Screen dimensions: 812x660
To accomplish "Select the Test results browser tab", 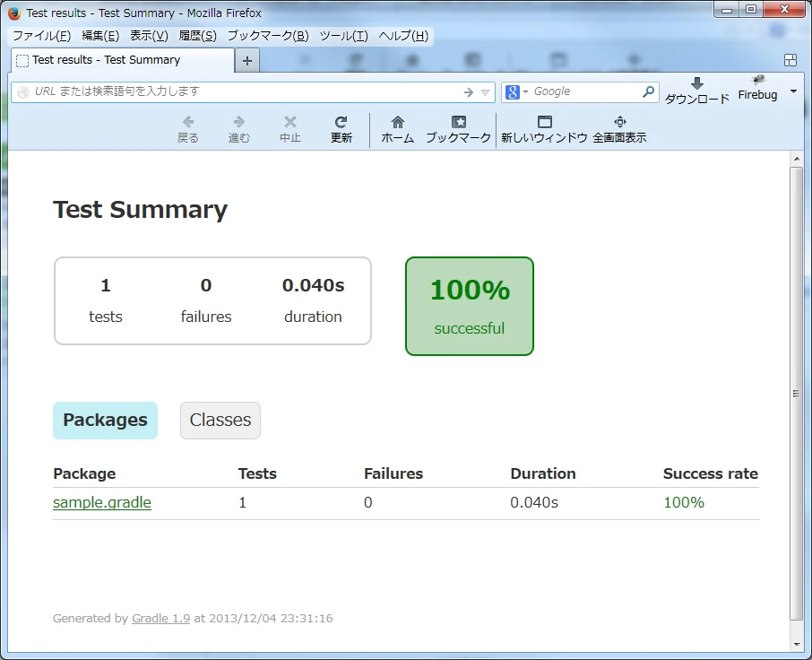I will tap(123, 60).
